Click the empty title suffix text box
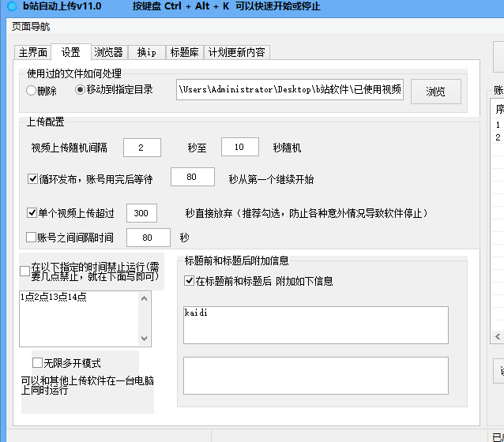Image resolution: width=504 pixels, height=442 pixels. point(316,376)
